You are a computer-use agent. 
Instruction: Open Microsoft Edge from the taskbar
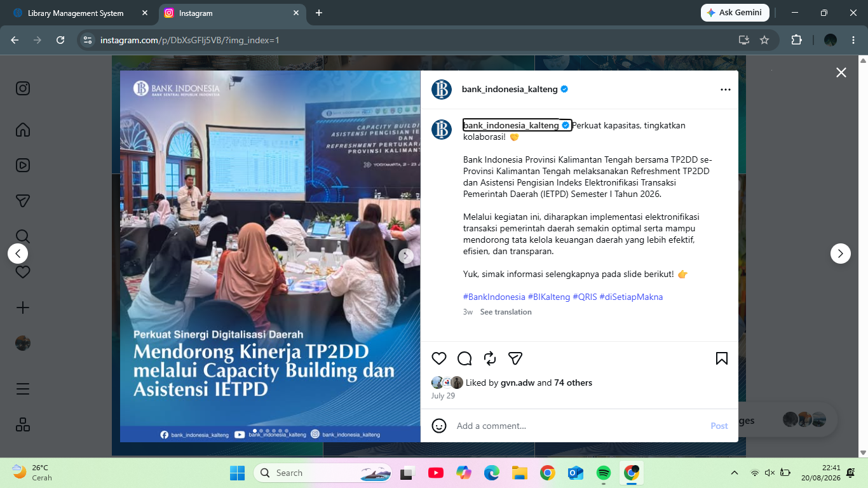[x=492, y=473]
